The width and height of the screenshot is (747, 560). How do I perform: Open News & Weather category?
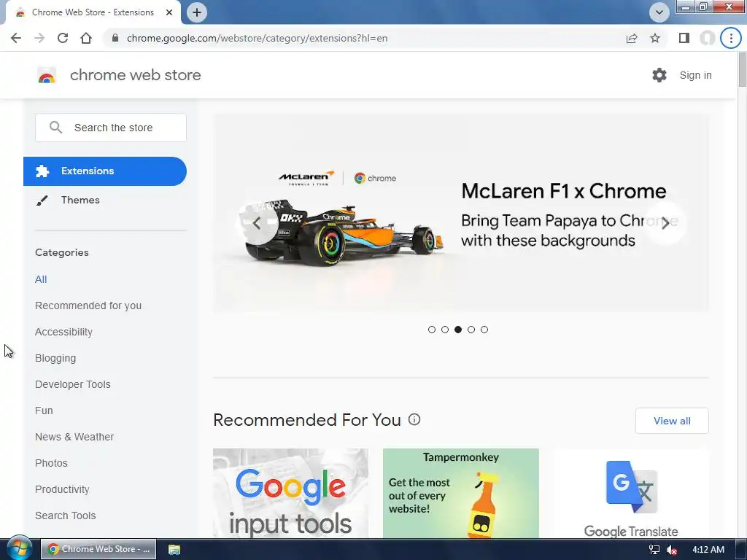(74, 437)
